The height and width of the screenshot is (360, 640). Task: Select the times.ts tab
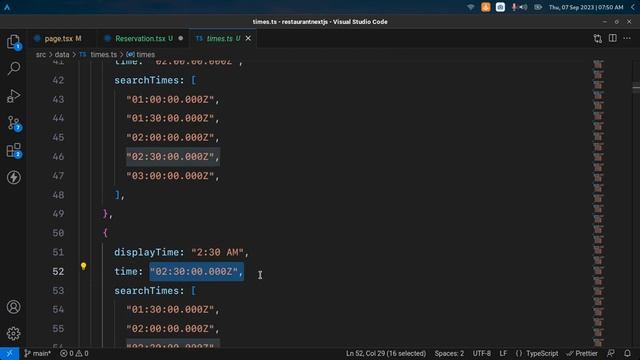tap(222, 38)
